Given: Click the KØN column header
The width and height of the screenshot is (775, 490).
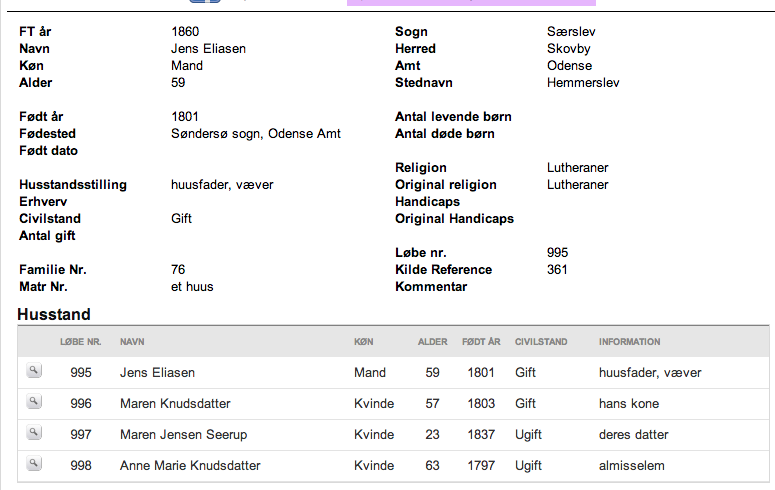Looking at the screenshot, I should [x=363, y=342].
